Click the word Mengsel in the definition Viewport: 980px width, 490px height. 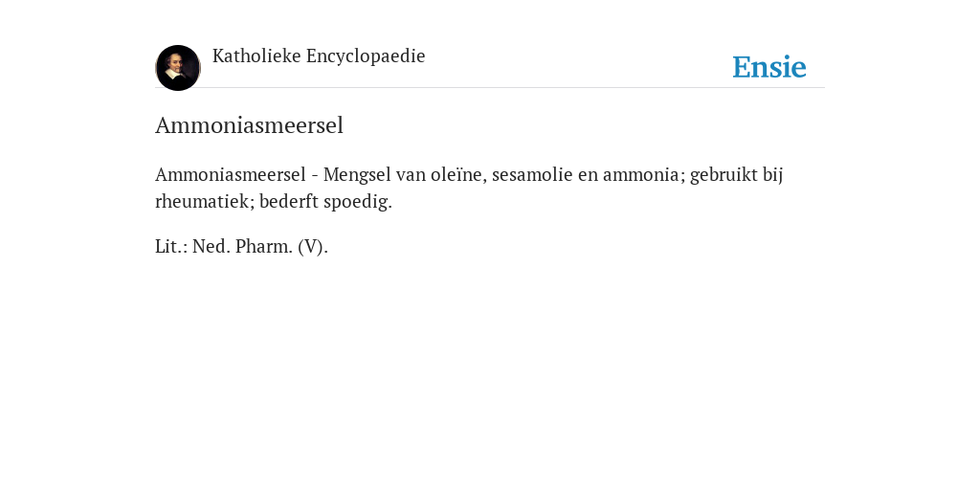pyautogui.click(x=357, y=174)
